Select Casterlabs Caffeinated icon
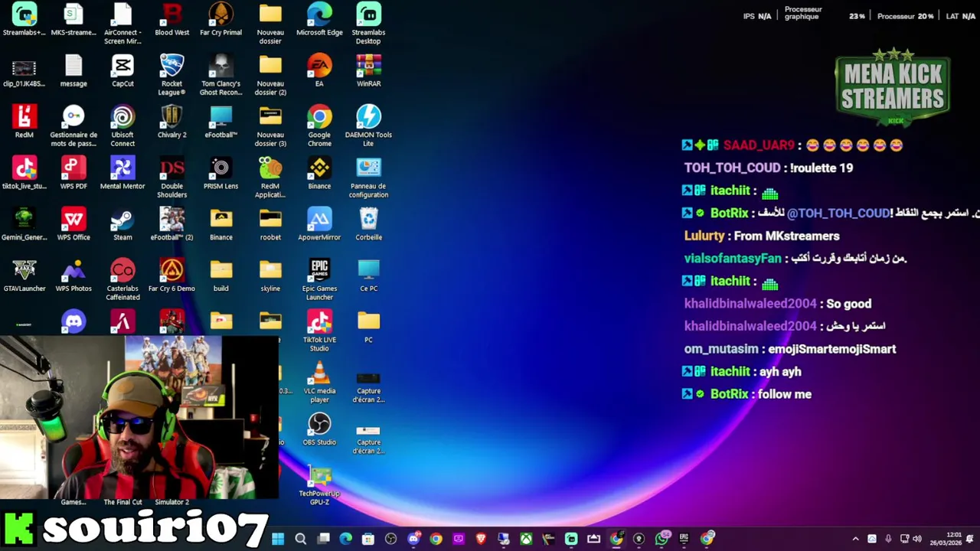The image size is (980, 551). [122, 280]
